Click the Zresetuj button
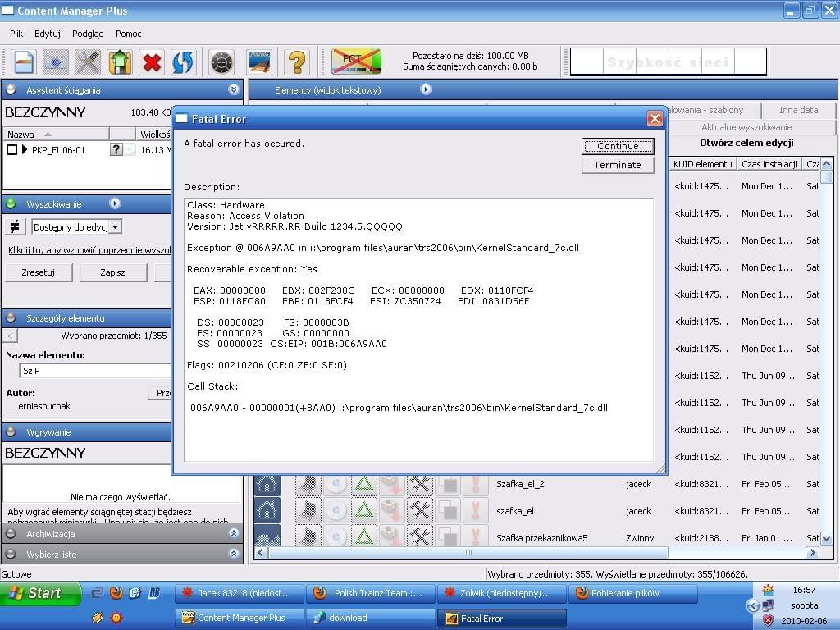The image size is (840, 630). pos(38,272)
